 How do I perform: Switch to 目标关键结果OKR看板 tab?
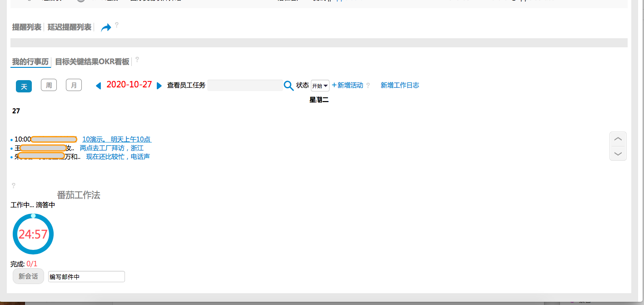pos(92,61)
